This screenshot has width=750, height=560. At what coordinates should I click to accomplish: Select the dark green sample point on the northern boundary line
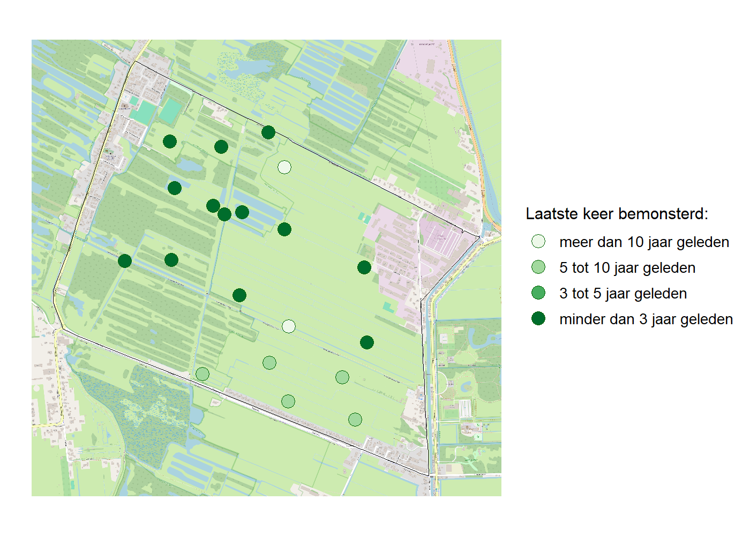point(268,132)
